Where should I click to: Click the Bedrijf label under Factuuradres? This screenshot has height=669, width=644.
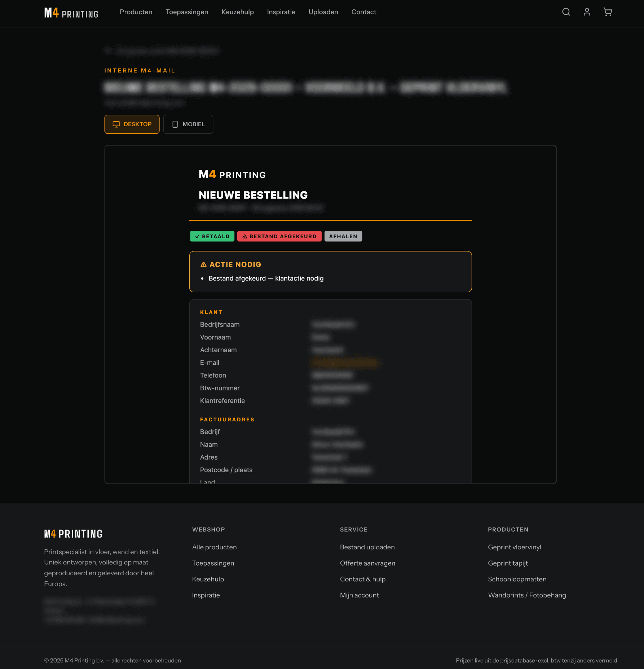point(210,432)
